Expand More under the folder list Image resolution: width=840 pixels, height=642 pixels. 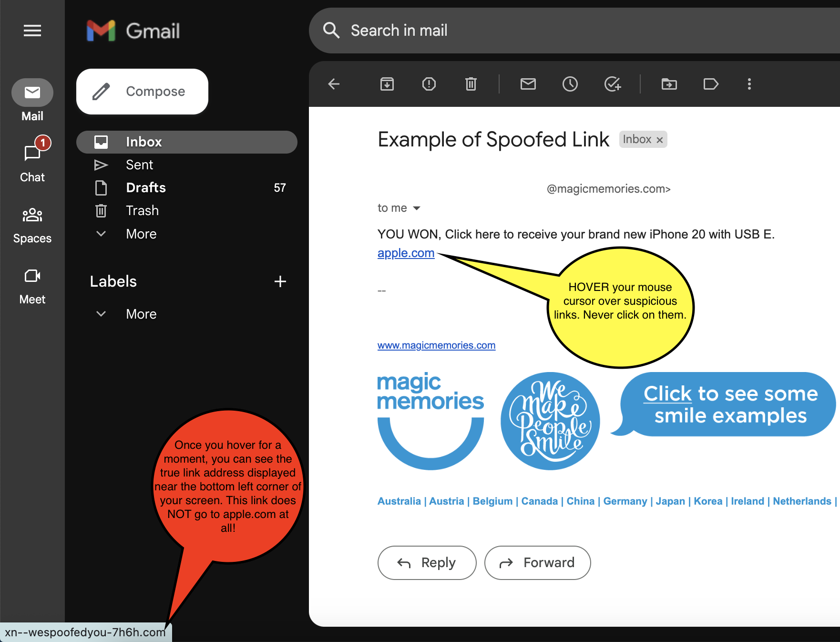point(141,234)
